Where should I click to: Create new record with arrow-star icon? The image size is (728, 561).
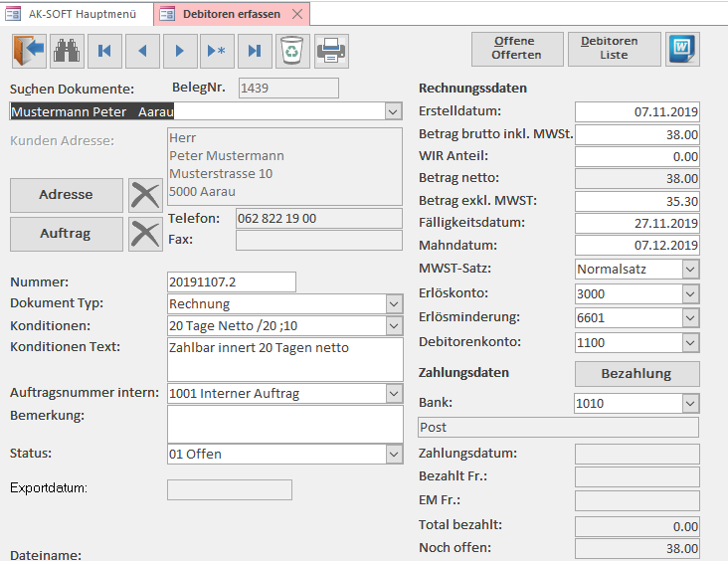point(217,51)
